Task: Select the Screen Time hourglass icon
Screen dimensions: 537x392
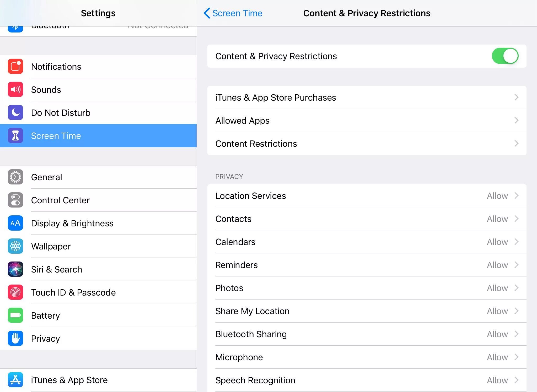Action: [15, 135]
